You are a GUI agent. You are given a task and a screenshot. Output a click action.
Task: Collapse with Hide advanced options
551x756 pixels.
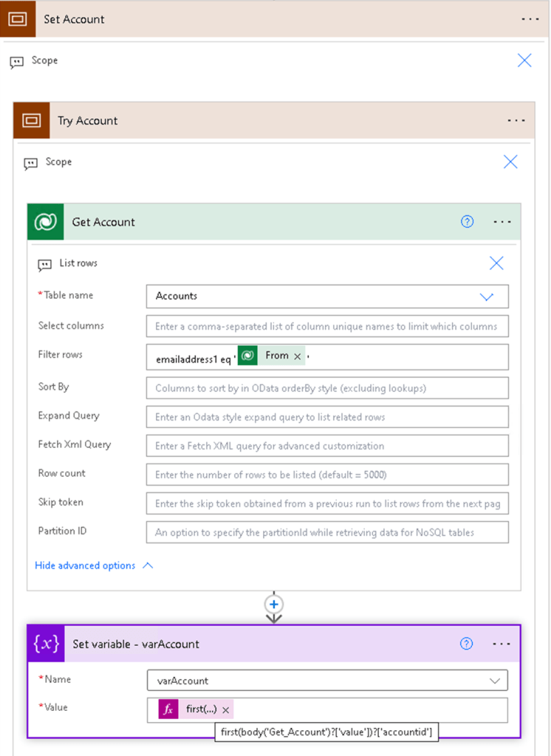[94, 565]
